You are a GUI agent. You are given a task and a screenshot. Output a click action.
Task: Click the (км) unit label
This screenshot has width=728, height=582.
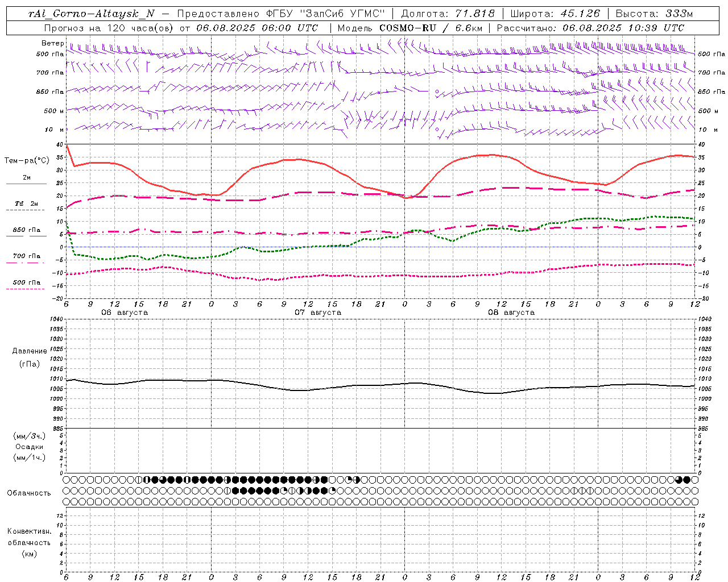pyautogui.click(x=30, y=554)
